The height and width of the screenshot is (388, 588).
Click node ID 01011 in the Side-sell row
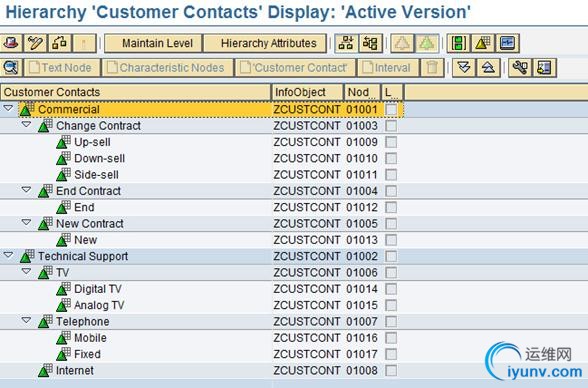(362, 175)
